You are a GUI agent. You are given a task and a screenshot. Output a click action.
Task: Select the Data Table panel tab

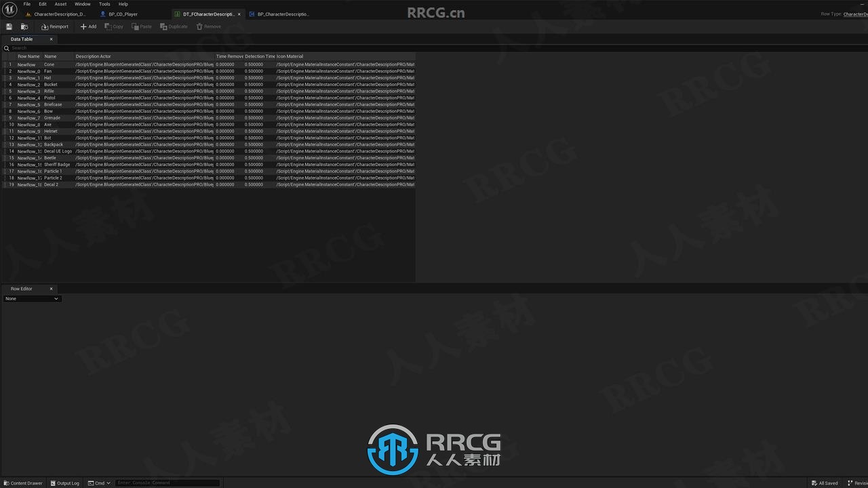(x=22, y=39)
